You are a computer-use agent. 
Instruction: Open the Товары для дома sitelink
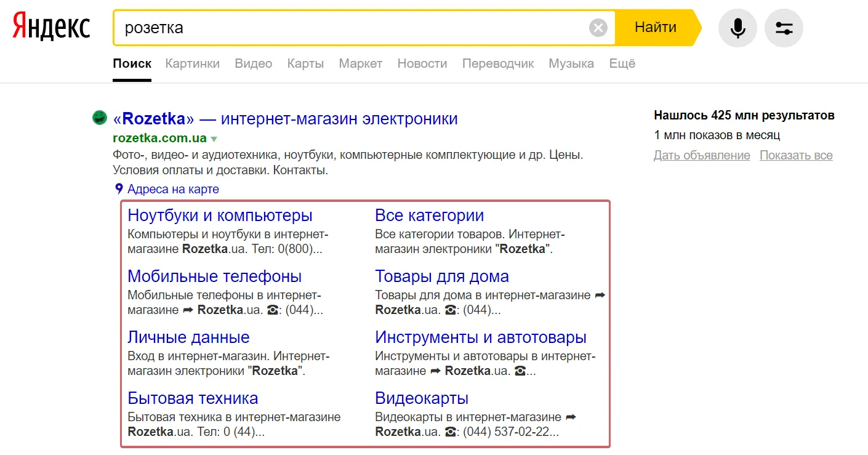pos(442,276)
